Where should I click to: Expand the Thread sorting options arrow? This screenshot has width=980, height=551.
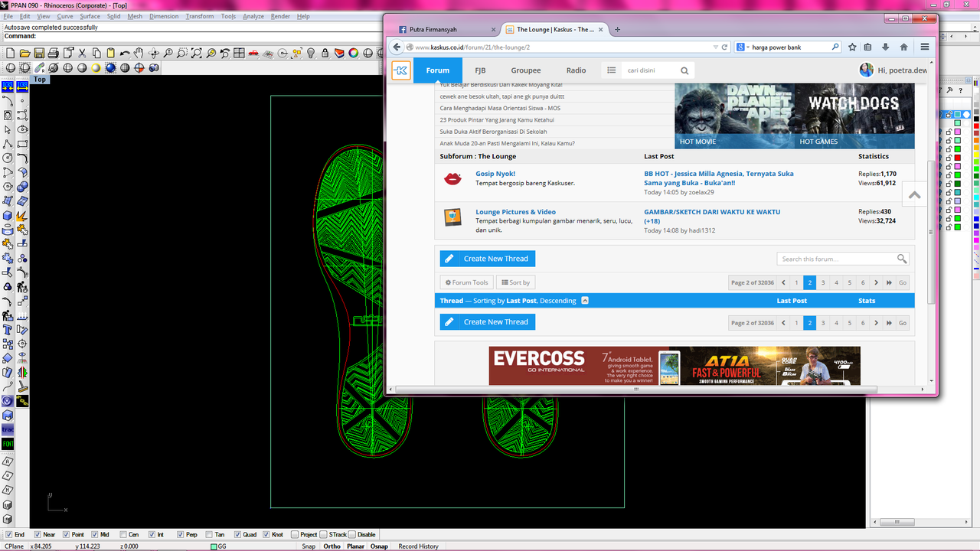[x=585, y=301]
